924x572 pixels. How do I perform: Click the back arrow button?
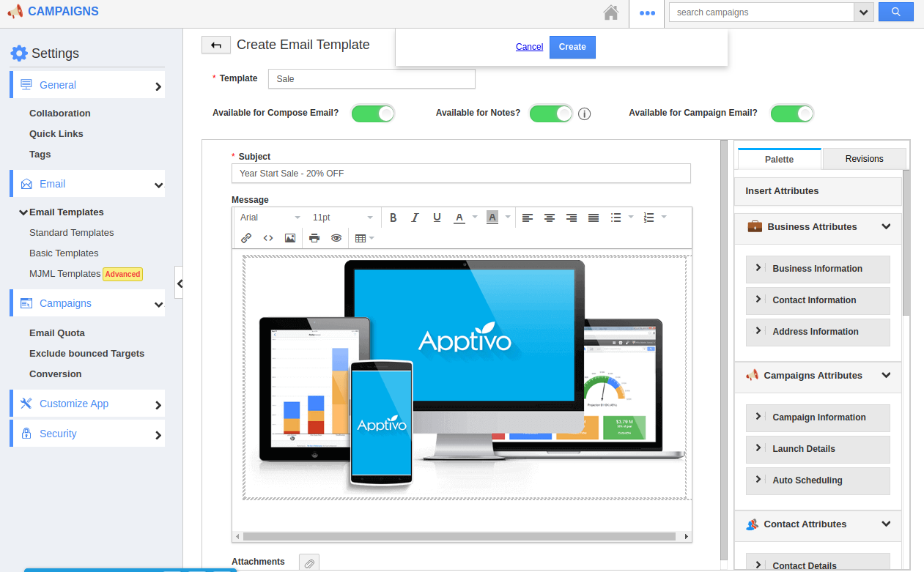pyautogui.click(x=216, y=45)
